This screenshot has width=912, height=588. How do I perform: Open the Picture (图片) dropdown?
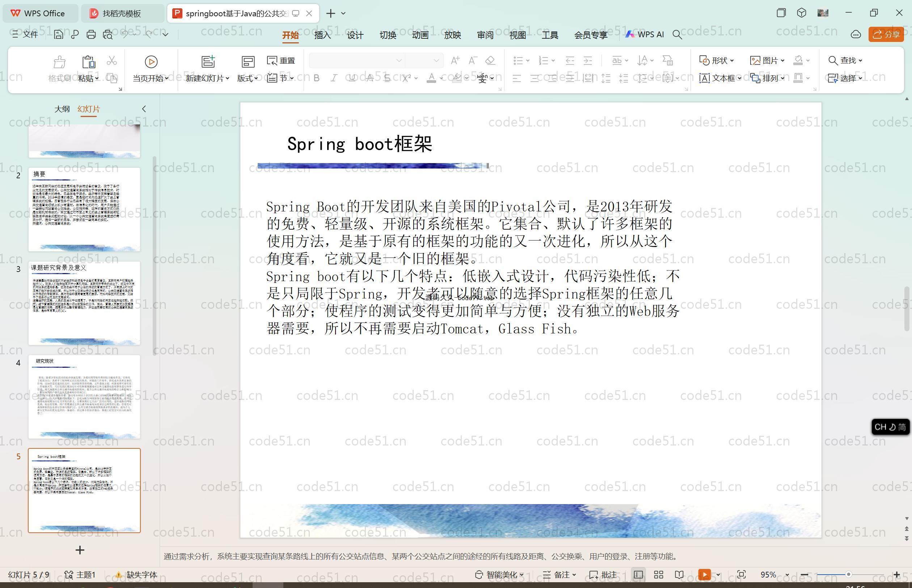pos(768,60)
